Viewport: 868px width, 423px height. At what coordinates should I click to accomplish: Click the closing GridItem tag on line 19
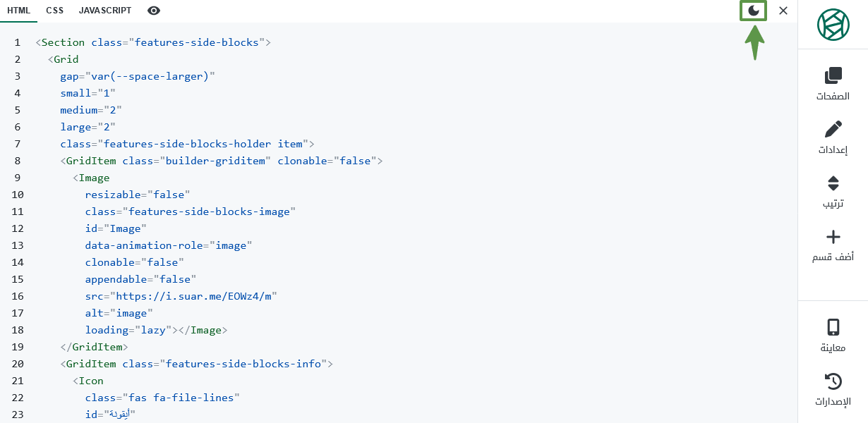tap(94, 347)
